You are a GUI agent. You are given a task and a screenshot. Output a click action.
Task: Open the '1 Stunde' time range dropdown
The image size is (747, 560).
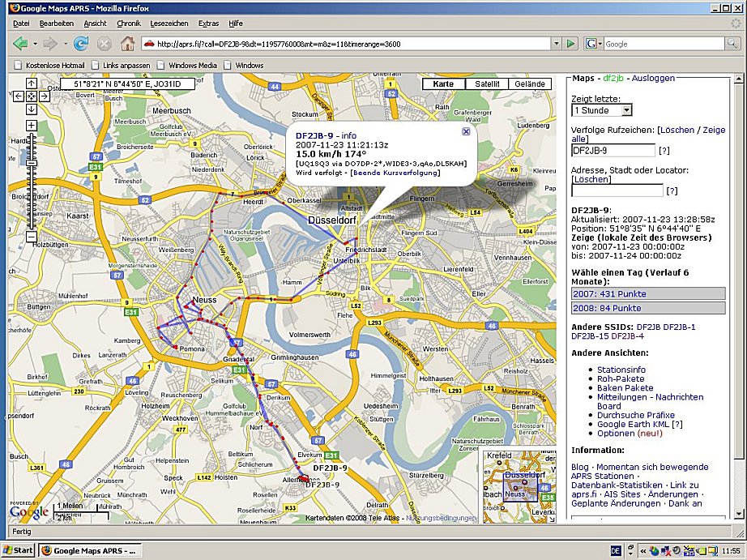(602, 110)
